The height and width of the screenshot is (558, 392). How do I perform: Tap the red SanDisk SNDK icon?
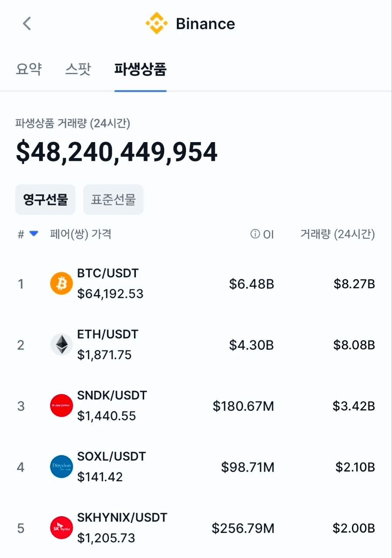coord(61,406)
